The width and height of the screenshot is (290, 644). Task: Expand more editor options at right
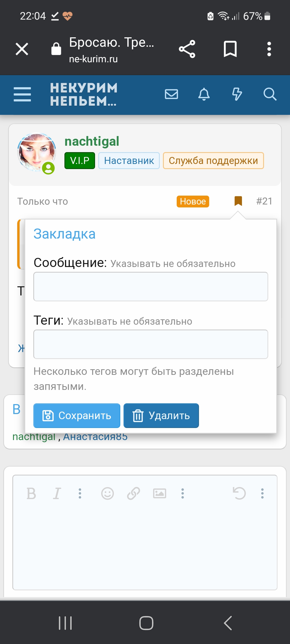(x=262, y=493)
